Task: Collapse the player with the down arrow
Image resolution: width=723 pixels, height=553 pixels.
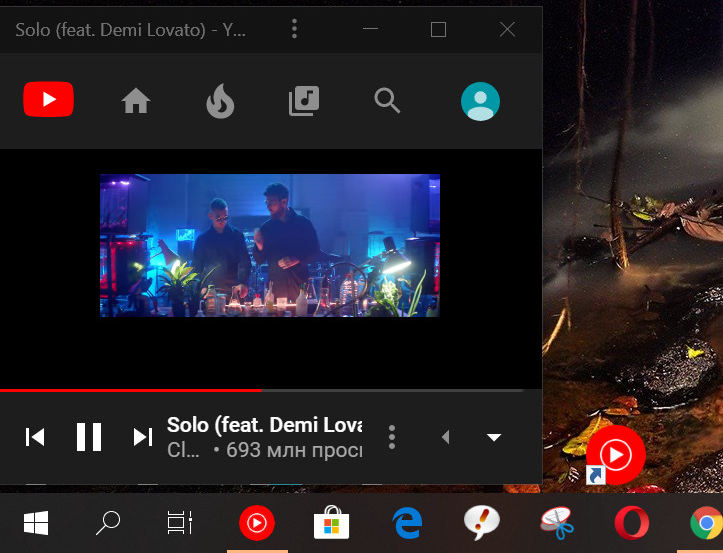Action: coord(494,437)
